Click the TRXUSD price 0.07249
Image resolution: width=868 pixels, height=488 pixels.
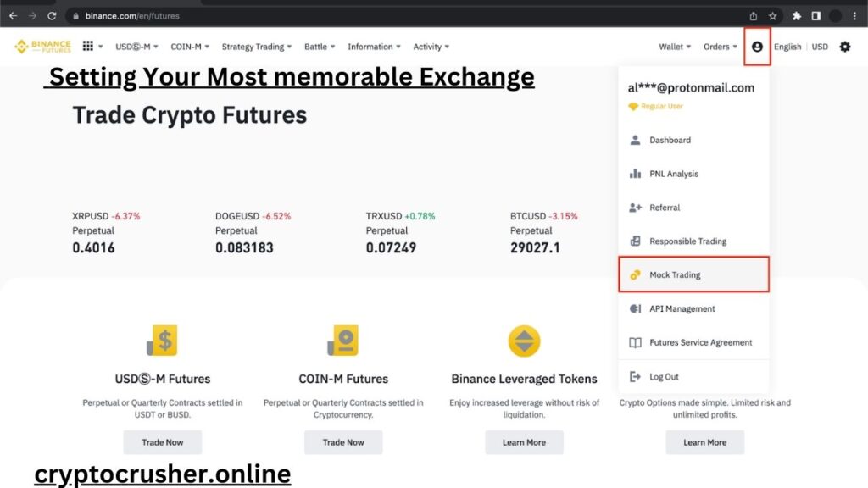click(x=391, y=247)
